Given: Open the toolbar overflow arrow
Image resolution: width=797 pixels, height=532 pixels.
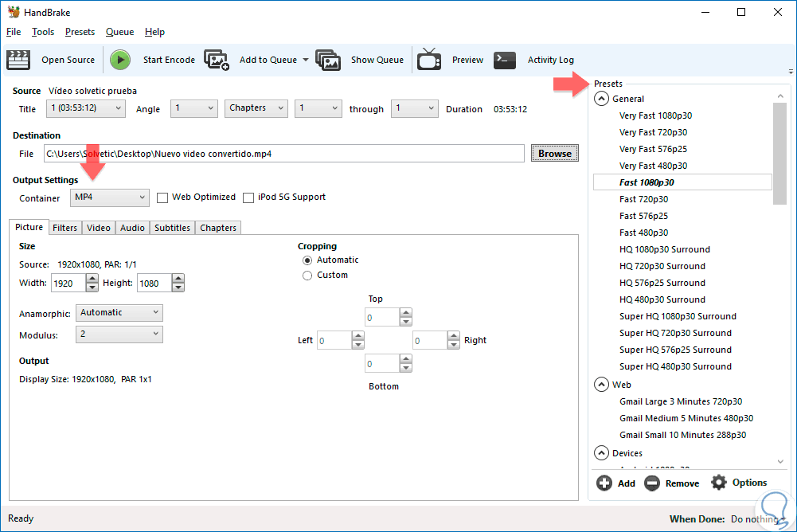Looking at the screenshot, I should point(791,72).
